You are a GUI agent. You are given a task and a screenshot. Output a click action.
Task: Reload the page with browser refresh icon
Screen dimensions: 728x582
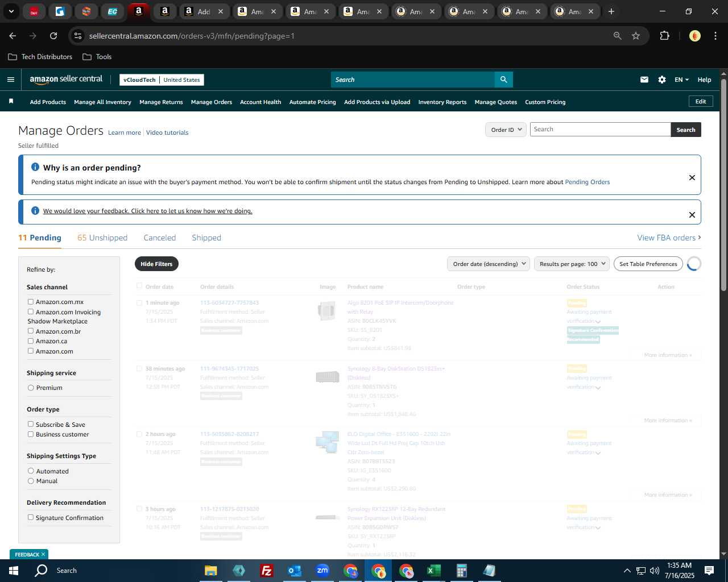pyautogui.click(x=53, y=36)
